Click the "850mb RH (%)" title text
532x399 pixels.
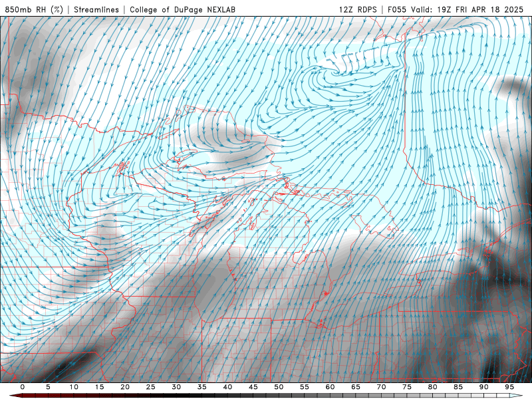coord(34,9)
